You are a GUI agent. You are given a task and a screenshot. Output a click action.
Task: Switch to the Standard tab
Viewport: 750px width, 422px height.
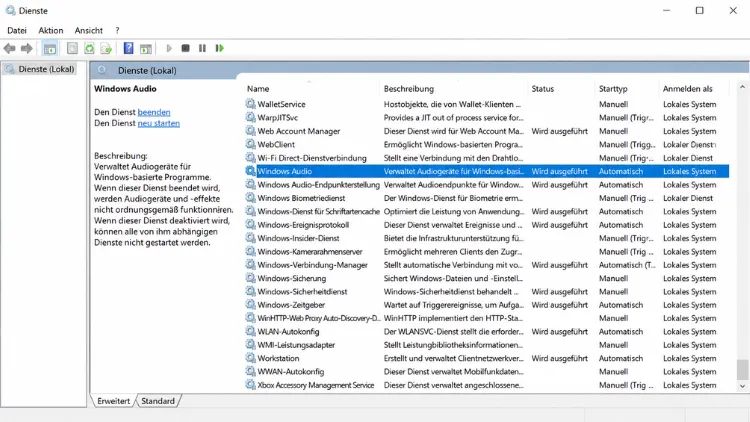coord(158,401)
